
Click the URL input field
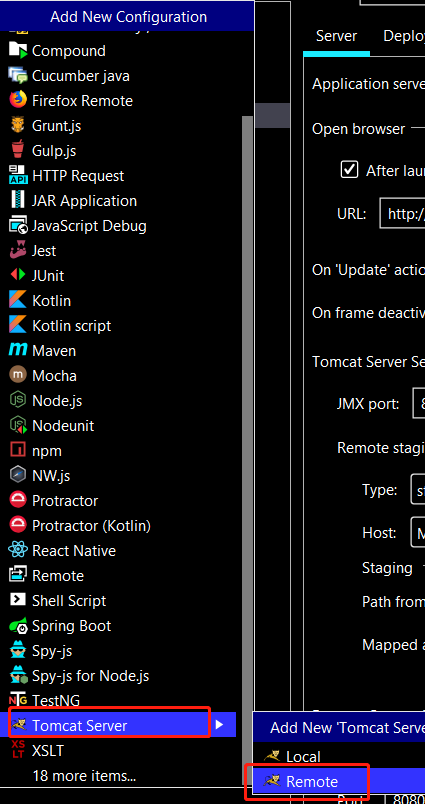pyautogui.click(x=402, y=213)
